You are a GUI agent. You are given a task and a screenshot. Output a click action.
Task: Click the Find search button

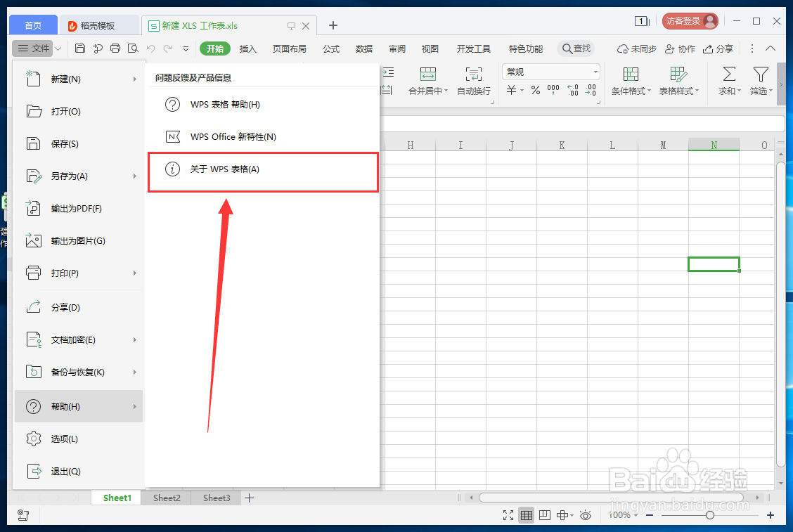coord(576,48)
